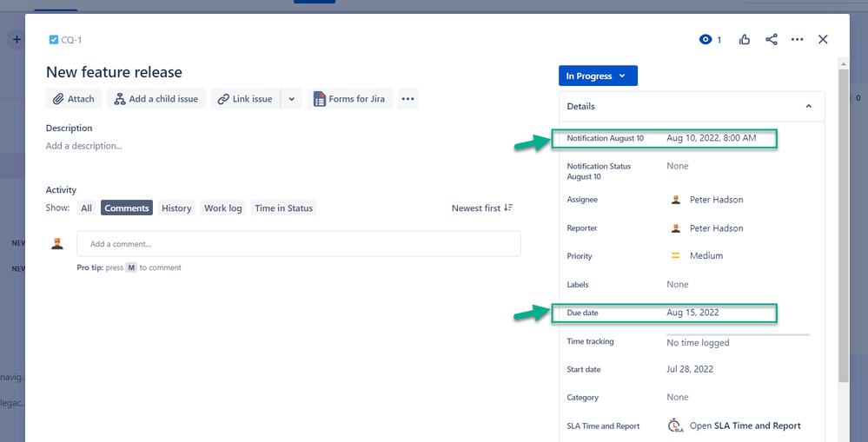Click the Medium priority icon
The height and width of the screenshot is (442, 868).
(675, 255)
